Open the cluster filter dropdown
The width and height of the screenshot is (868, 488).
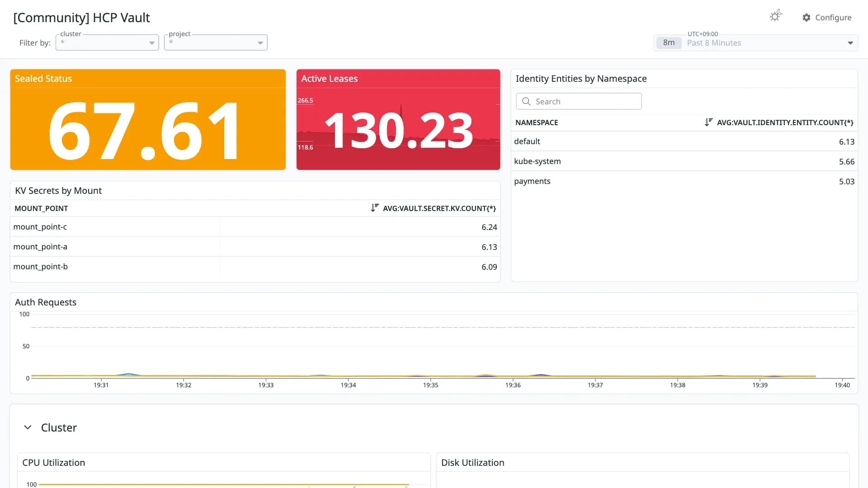[107, 42]
